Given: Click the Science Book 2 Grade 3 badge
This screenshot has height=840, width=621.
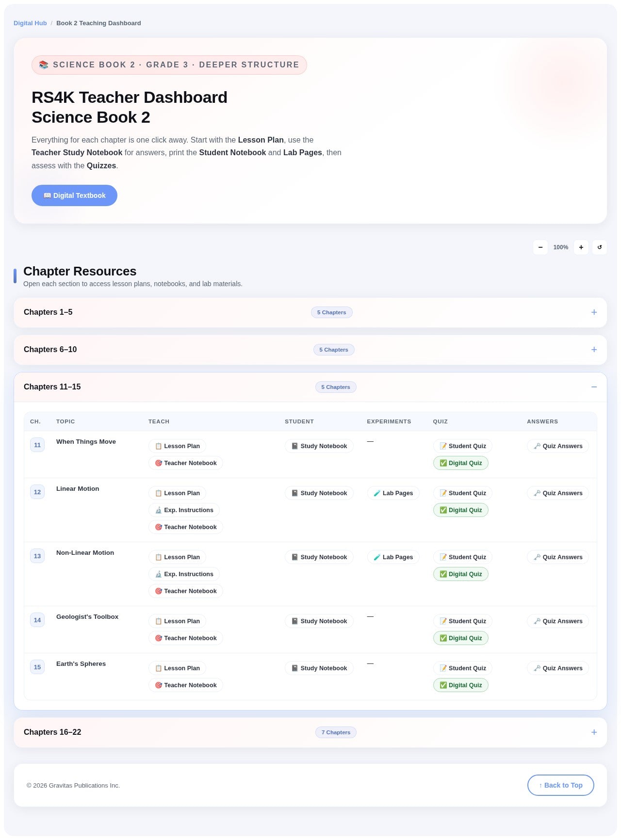Looking at the screenshot, I should 169,65.
